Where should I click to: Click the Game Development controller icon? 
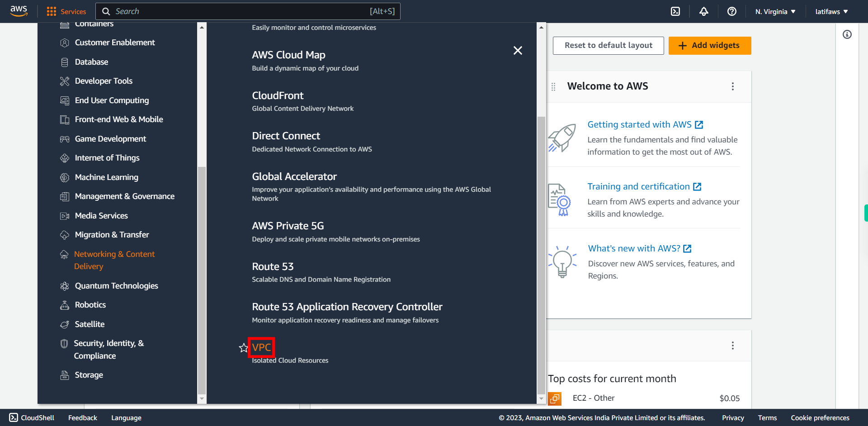tap(65, 139)
